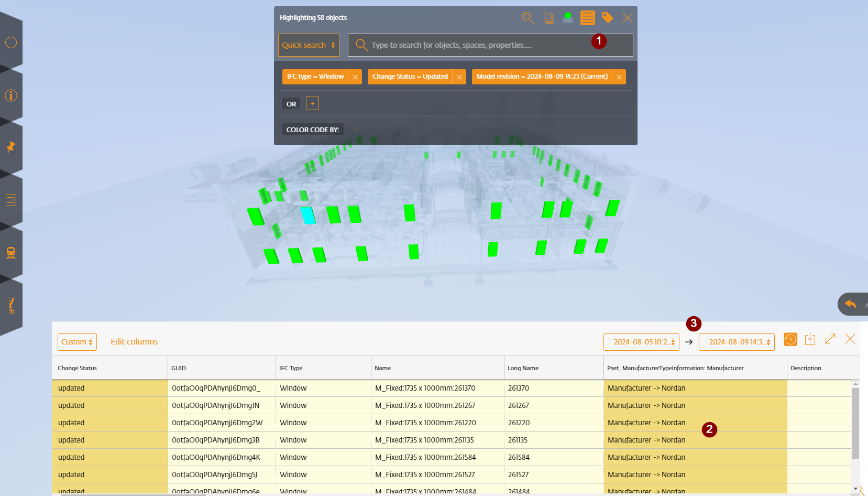This screenshot has height=496, width=868.
Task: Click the magnifier zoom-to-results icon in search header
Action: tap(528, 18)
